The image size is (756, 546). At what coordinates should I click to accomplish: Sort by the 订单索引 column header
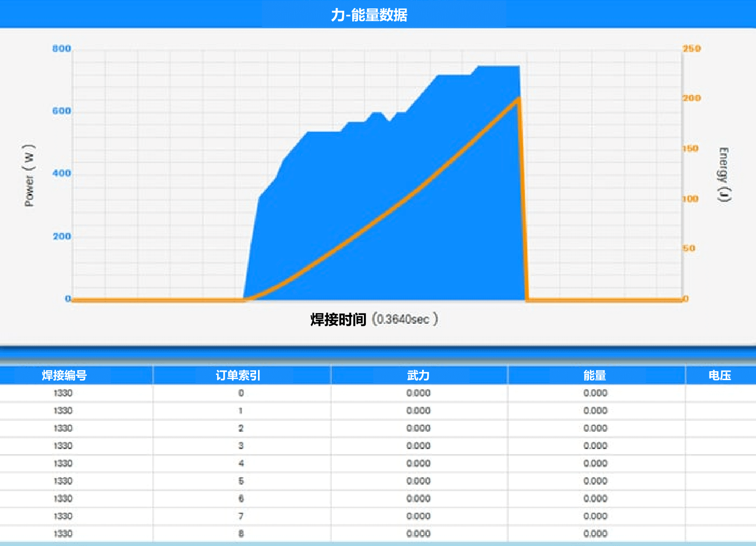(238, 375)
